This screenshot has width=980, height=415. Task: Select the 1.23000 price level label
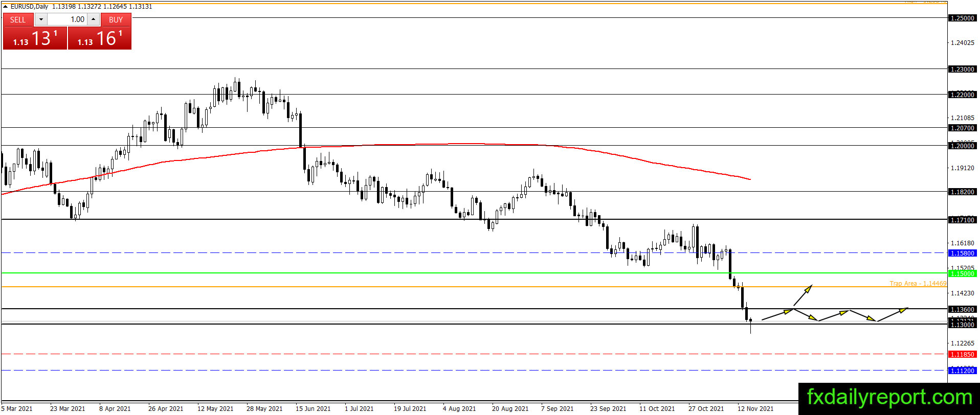click(963, 69)
